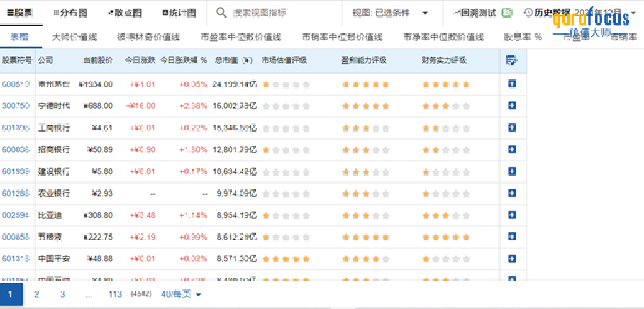Sort by 市场估值评级 column header
Screen dimensions: 644x309
(284, 61)
